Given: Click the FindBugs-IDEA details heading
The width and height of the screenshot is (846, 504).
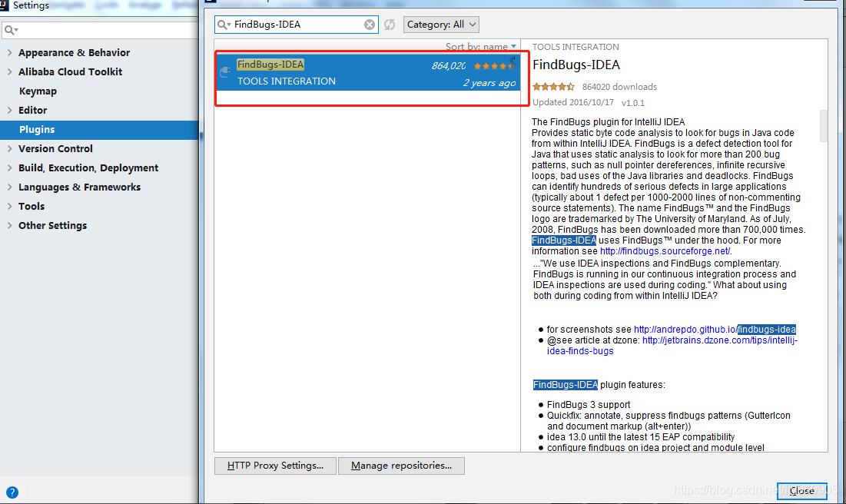Looking at the screenshot, I should point(576,65).
